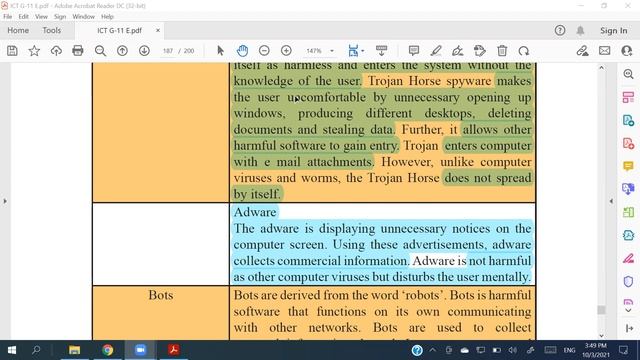The height and width of the screenshot is (360, 640).
Task: Open Organize Pages tool in right pane
Action: point(628,98)
